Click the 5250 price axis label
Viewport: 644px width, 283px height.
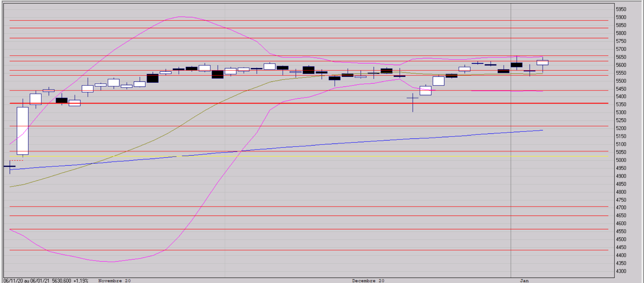[x=621, y=120]
